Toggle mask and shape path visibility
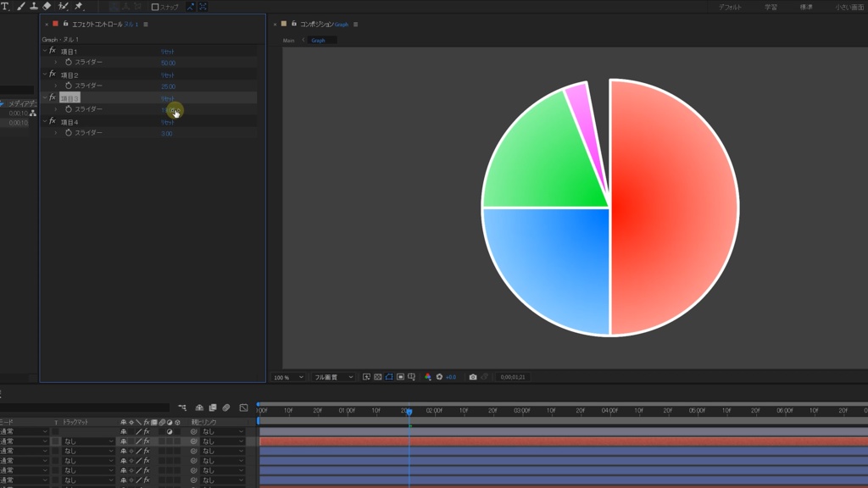868x488 pixels. pyautogui.click(x=389, y=377)
